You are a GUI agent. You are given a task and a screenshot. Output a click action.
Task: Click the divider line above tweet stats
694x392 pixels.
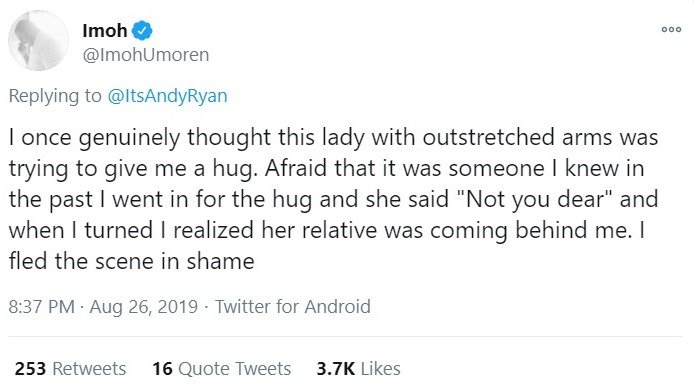click(x=345, y=337)
